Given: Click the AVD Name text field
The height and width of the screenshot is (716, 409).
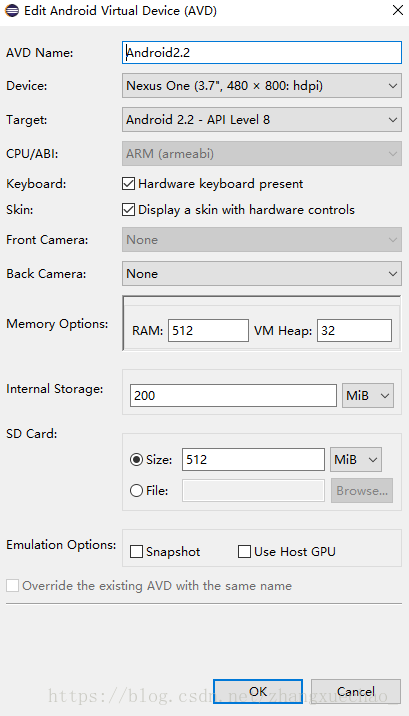Looking at the screenshot, I should point(262,53).
